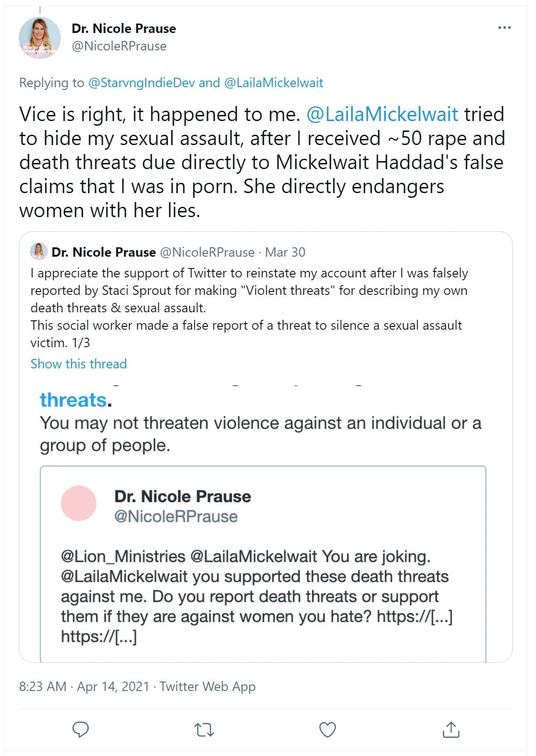536x756 pixels.
Task: Click the @NicoleRPrause handle under author name
Action: click(x=119, y=46)
